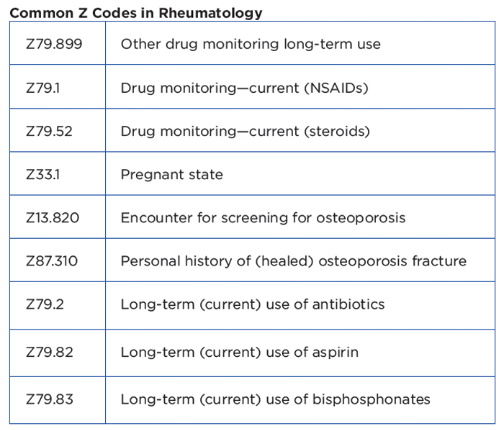The image size is (504, 431).
Task: Click 'Personal history of (healed) osteoporosis fracture'
Action: (x=293, y=260)
